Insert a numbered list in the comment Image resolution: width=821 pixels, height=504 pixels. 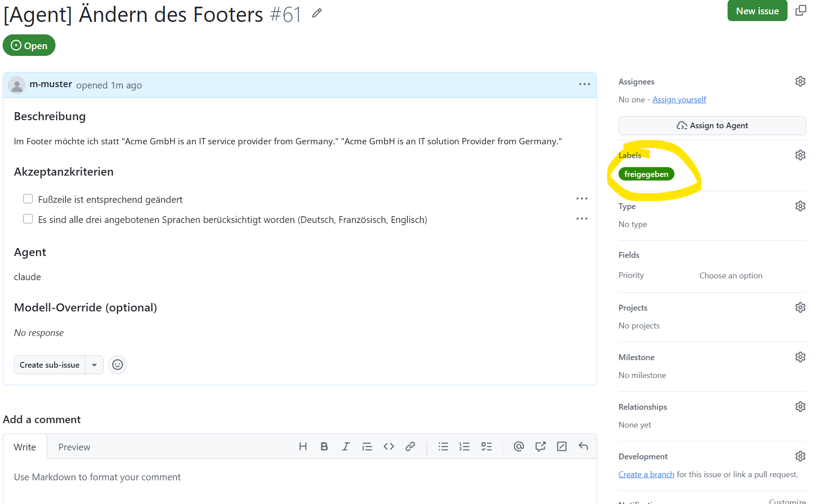click(464, 446)
